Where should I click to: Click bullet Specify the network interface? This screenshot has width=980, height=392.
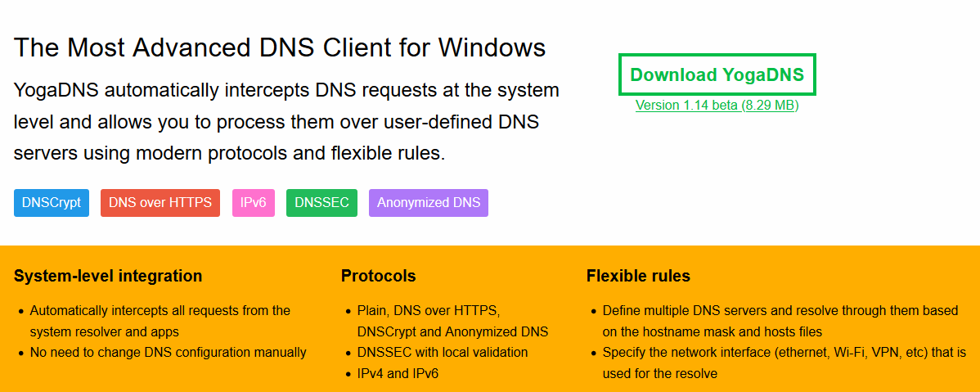784,363
